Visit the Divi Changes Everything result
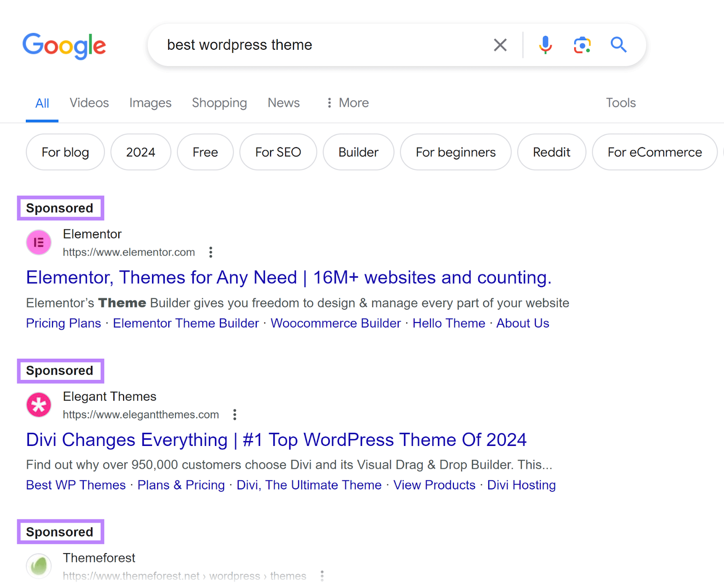The image size is (724, 588). point(276,439)
